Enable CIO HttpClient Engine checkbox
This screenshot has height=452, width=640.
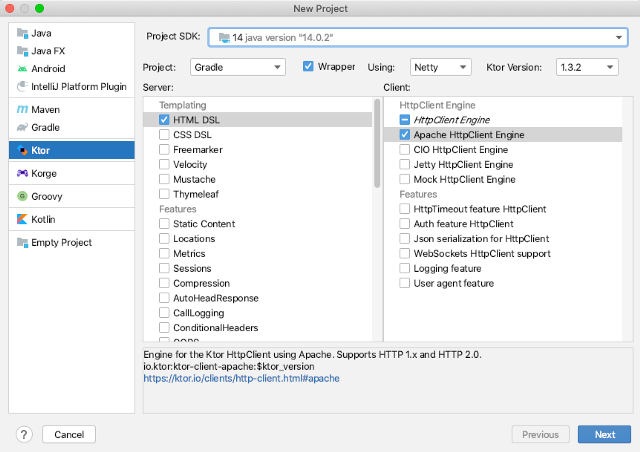pos(404,149)
